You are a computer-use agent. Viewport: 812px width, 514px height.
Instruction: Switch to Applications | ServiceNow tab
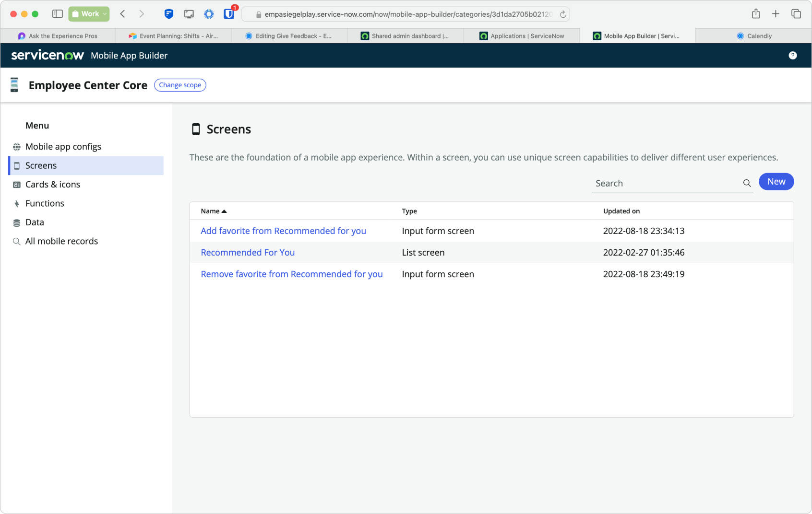[x=522, y=36]
